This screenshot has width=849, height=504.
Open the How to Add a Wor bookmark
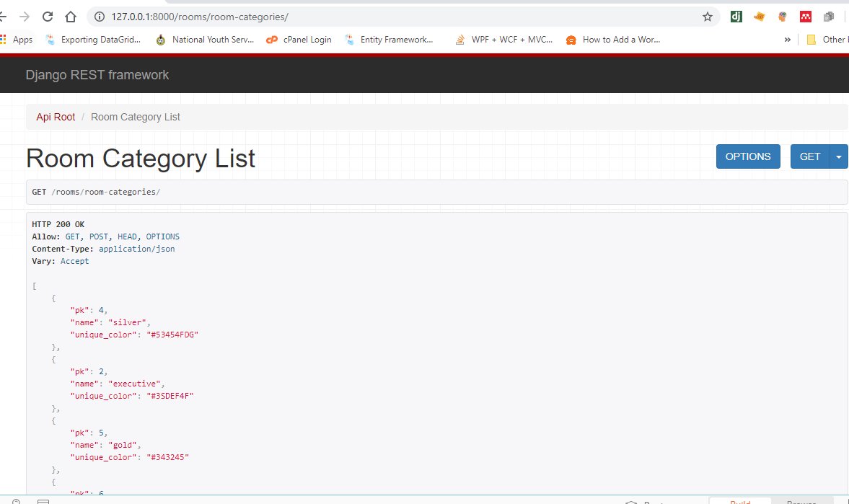tap(613, 40)
